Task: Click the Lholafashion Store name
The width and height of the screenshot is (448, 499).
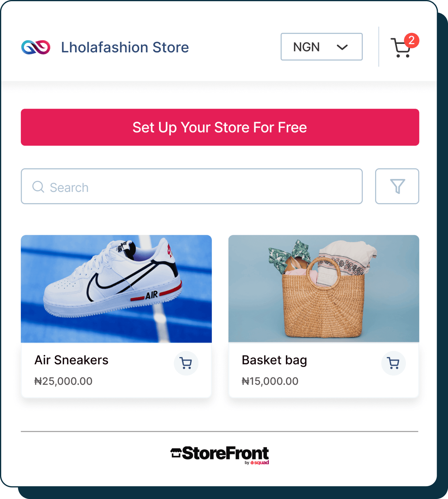Action: coord(125,47)
